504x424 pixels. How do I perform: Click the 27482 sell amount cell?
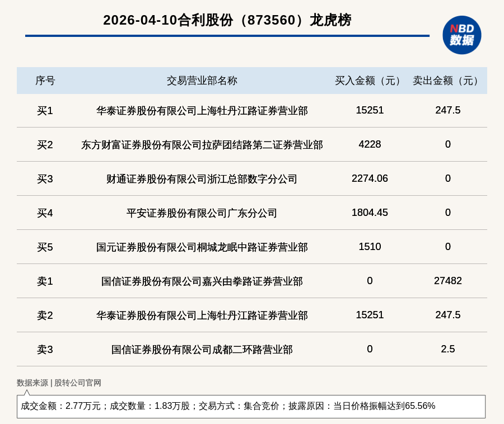pos(447,281)
